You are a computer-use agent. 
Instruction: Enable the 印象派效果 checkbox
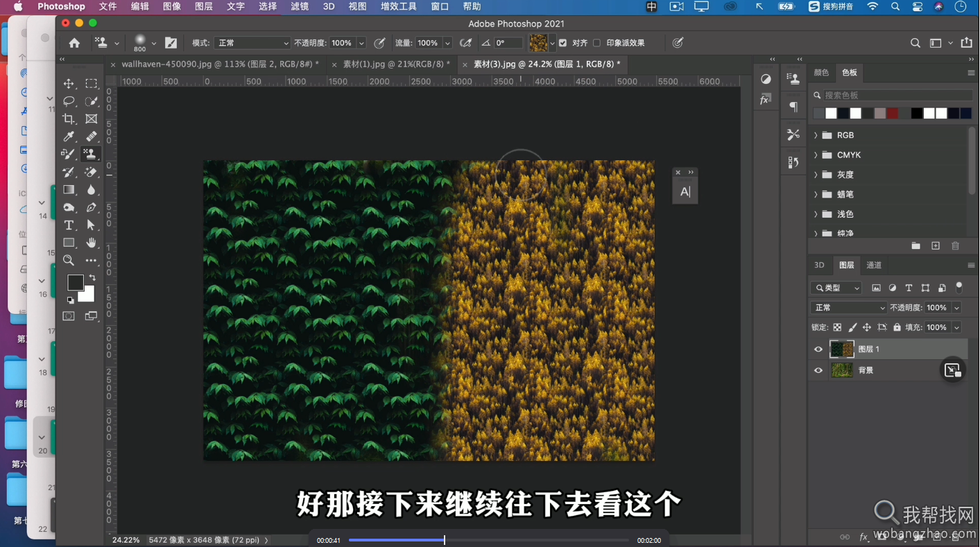pyautogui.click(x=596, y=43)
